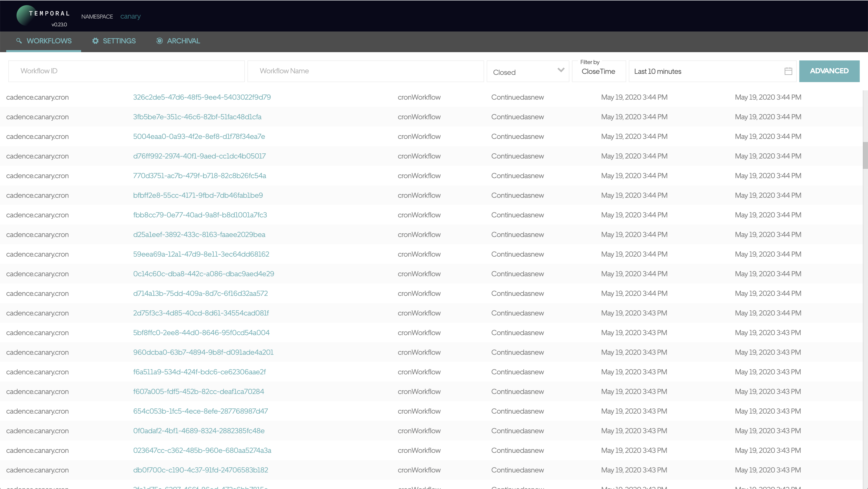Click the Archival target icon
The width and height of the screenshot is (868, 489).
click(x=159, y=41)
